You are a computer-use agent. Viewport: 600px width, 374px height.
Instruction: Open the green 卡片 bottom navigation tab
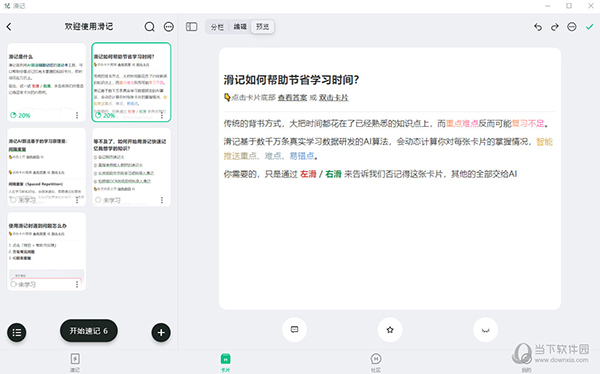[225, 362]
